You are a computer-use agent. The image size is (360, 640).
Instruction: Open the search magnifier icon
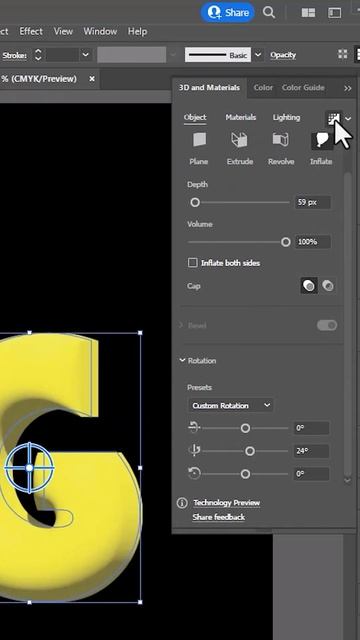[x=269, y=12]
